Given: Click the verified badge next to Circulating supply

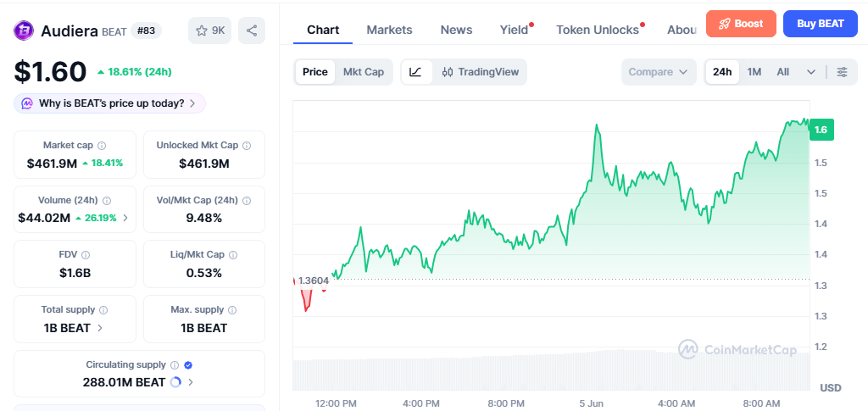Looking at the screenshot, I should (188, 365).
